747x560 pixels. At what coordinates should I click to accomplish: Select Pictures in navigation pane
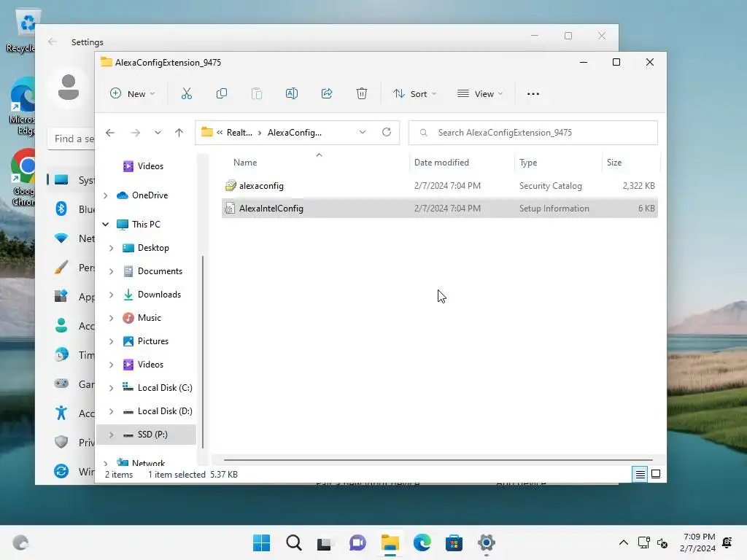click(x=152, y=341)
